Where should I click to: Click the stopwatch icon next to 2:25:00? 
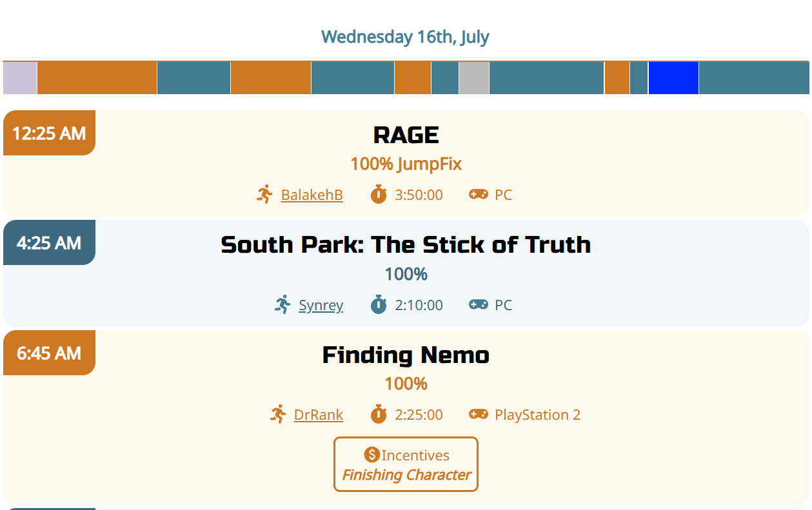[x=379, y=415]
